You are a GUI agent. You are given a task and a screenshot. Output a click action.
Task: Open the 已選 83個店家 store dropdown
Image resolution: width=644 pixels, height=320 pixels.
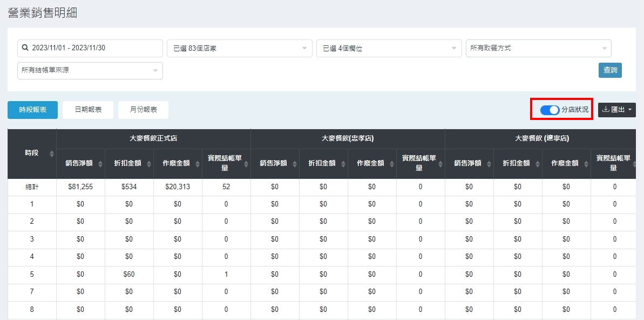point(240,48)
